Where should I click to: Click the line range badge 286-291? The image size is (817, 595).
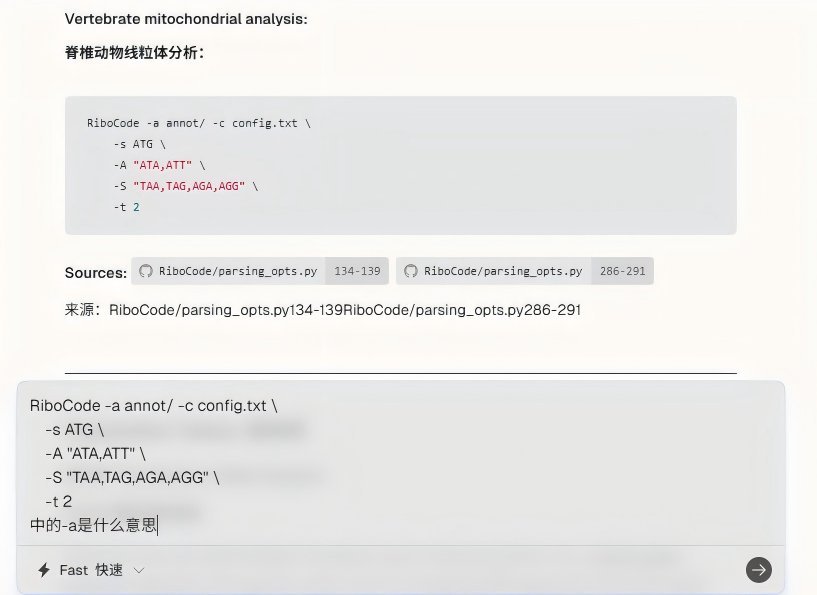pos(622,270)
